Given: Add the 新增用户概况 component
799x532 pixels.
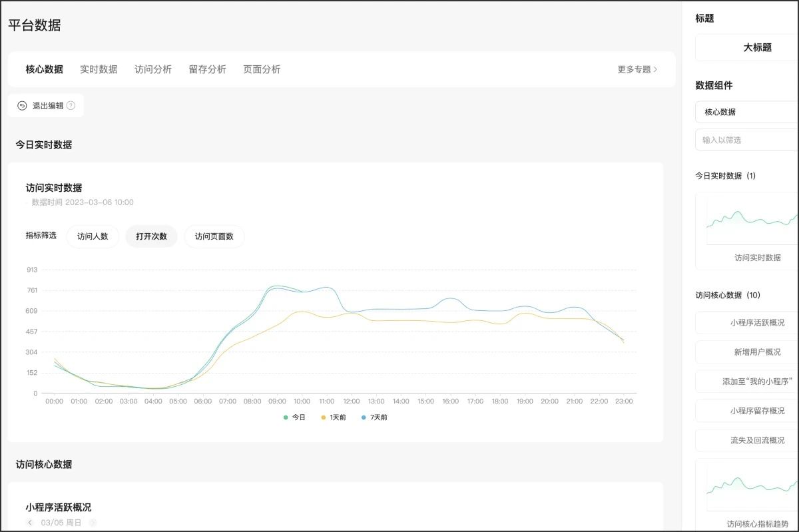Looking at the screenshot, I should [746, 352].
